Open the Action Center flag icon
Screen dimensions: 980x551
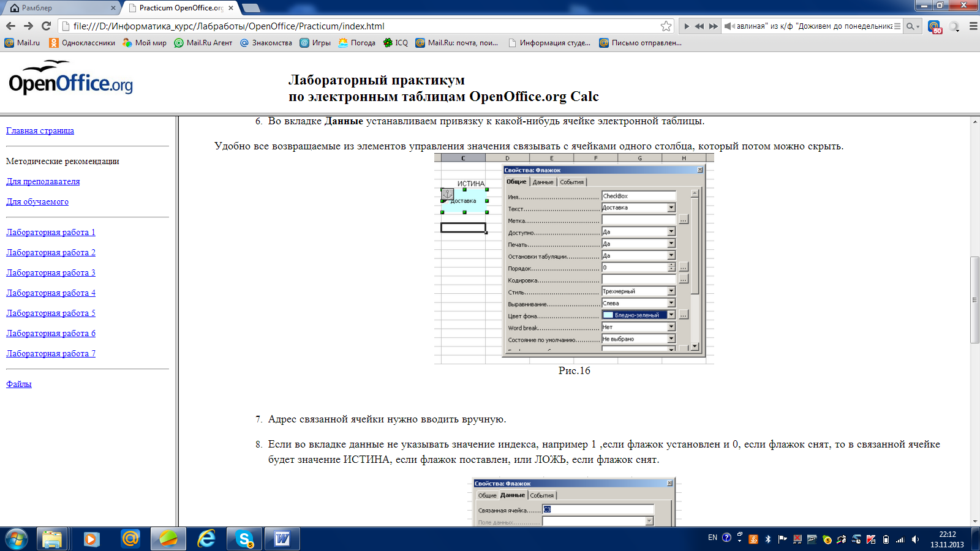(x=782, y=539)
